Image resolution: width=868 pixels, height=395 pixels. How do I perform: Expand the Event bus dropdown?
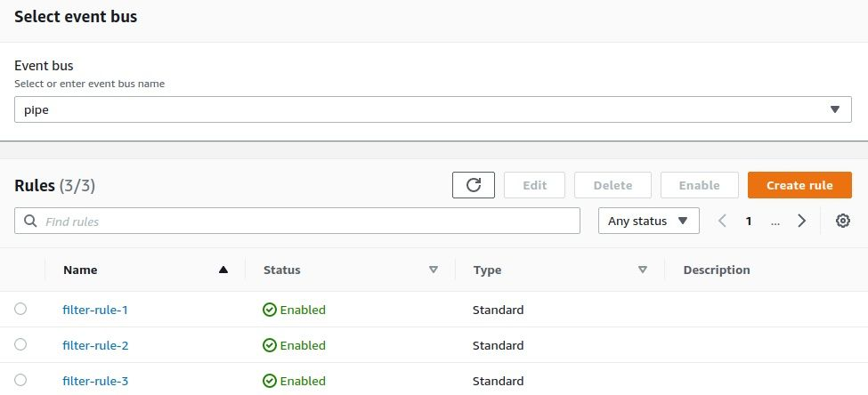(x=834, y=109)
